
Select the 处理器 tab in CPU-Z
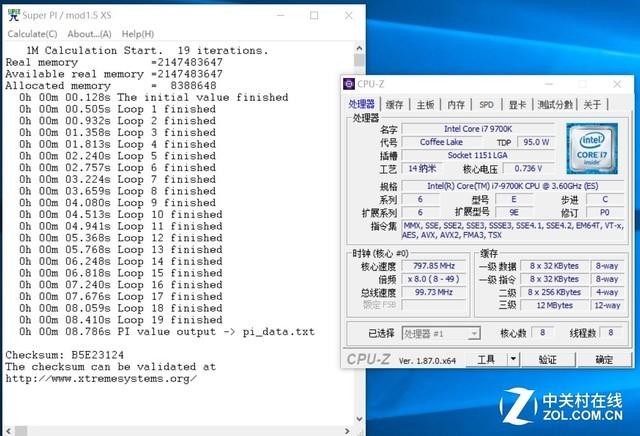point(362,104)
